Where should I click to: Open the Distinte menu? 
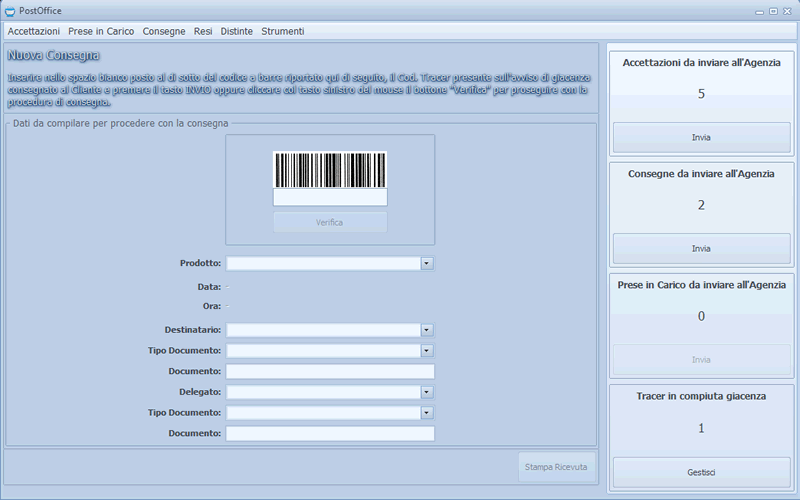click(x=236, y=31)
